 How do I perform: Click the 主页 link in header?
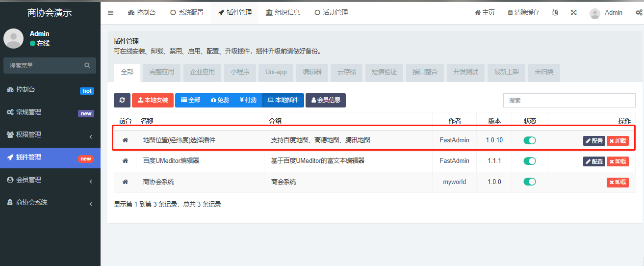(x=485, y=13)
